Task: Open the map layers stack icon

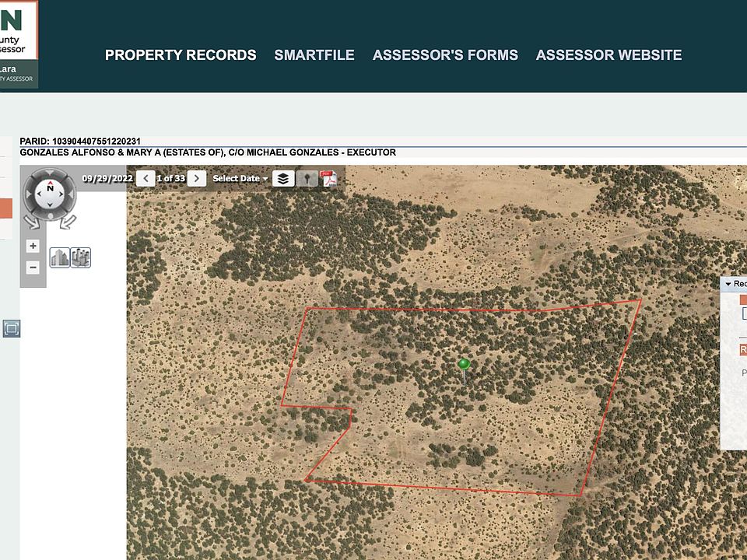Action: click(x=283, y=179)
